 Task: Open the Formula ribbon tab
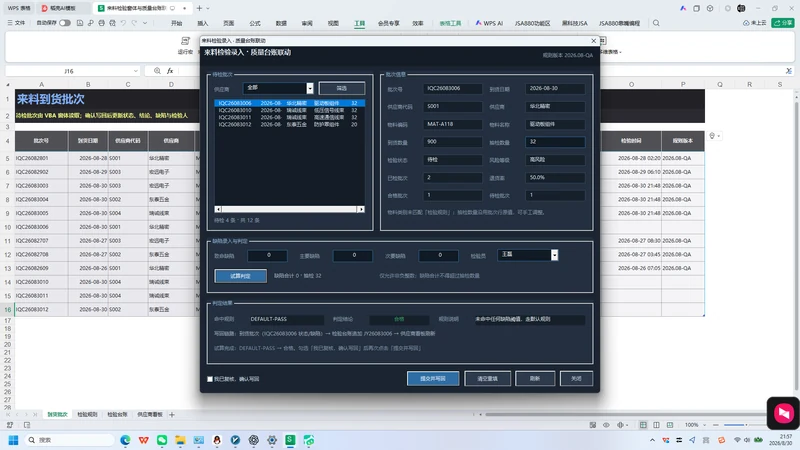[x=255, y=23]
